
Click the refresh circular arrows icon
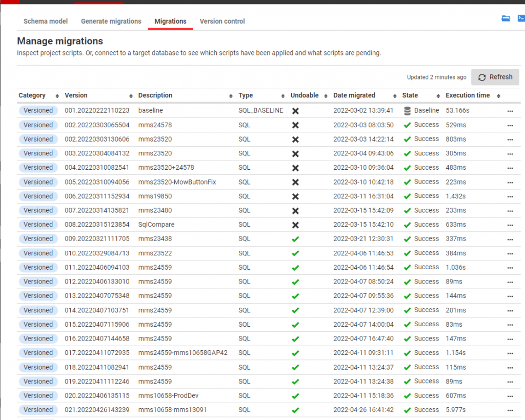pyautogui.click(x=481, y=77)
